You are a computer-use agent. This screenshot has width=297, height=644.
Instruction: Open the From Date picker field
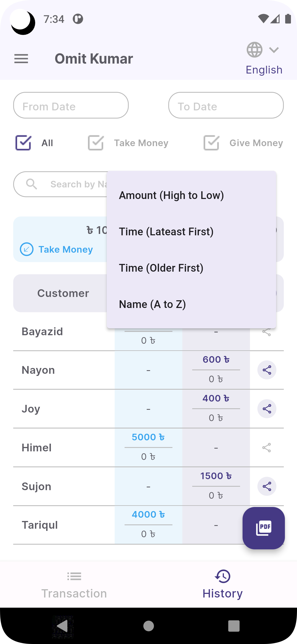click(x=71, y=105)
